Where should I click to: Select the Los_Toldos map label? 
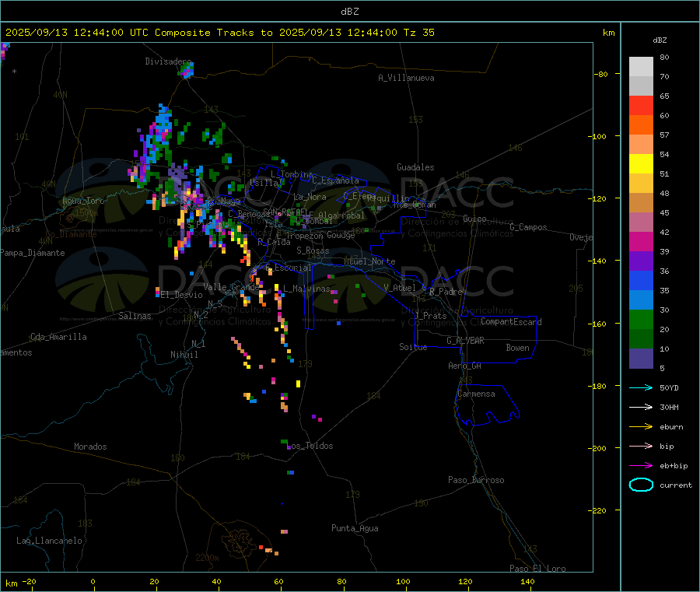pos(311,446)
